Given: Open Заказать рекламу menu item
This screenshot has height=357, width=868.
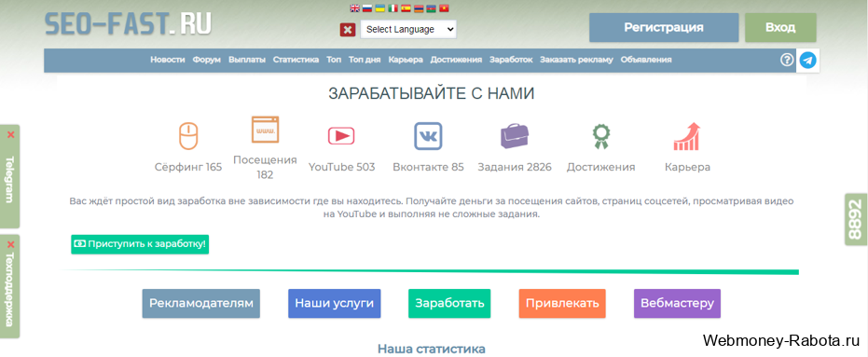Looking at the screenshot, I should coord(577,60).
